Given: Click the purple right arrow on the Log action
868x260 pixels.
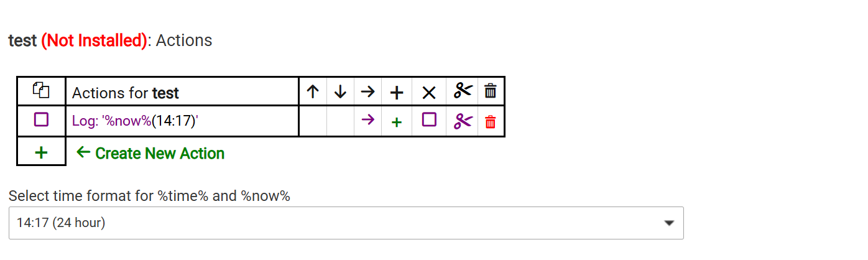Looking at the screenshot, I should [x=368, y=119].
